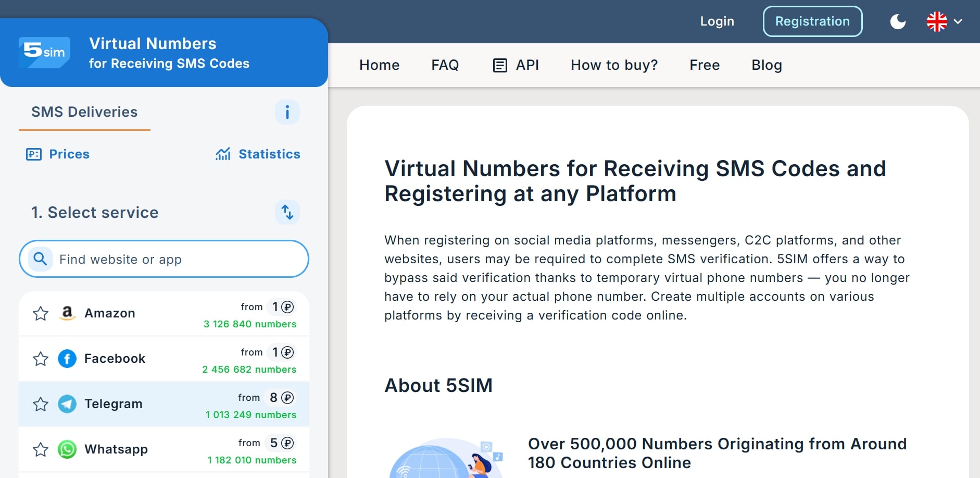Click the Whatsapp price 5 ruble badge
The width and height of the screenshot is (980, 478).
tap(281, 443)
